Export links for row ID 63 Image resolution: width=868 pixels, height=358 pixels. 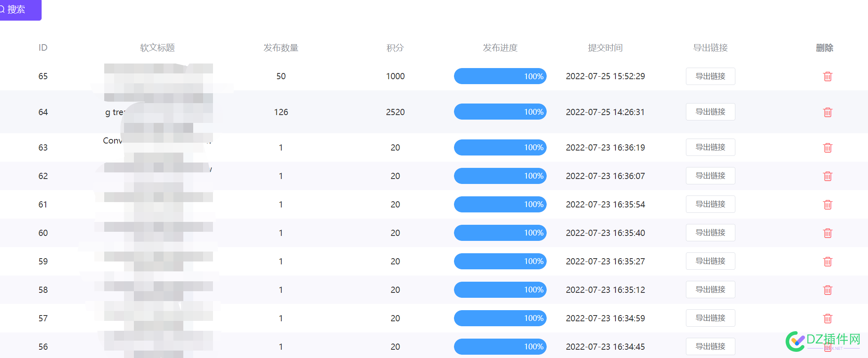point(710,147)
